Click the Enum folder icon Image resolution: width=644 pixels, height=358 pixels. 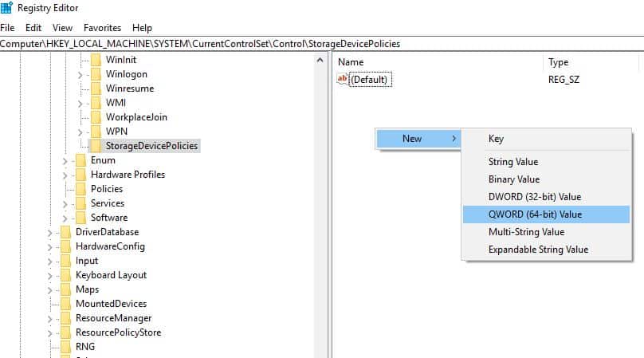tap(81, 161)
